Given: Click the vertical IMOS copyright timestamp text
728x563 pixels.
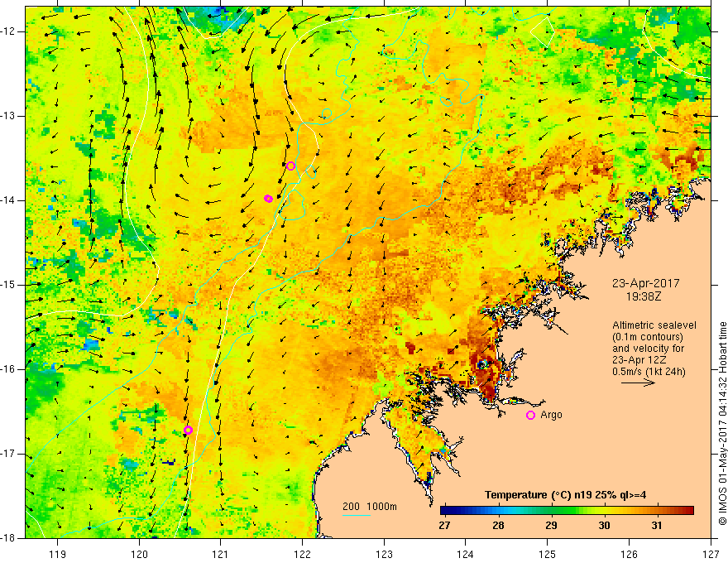Looking at the screenshot, I should click(722, 423).
